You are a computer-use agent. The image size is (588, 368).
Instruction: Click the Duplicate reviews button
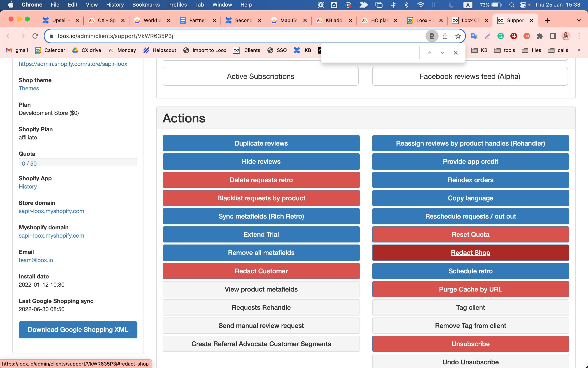[261, 143]
